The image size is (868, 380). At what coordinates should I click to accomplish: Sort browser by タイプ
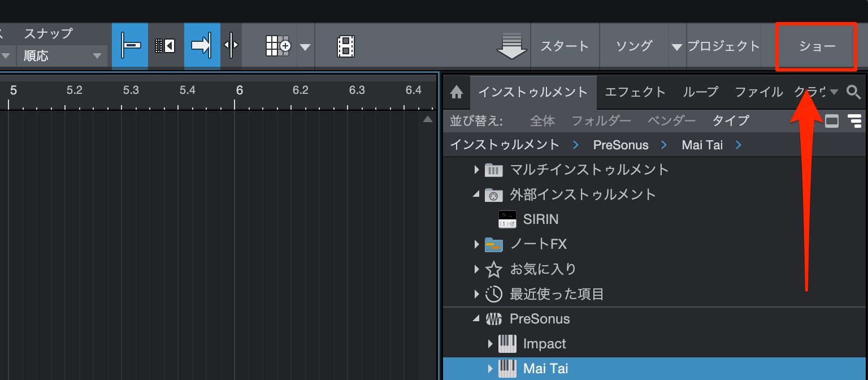coord(731,120)
